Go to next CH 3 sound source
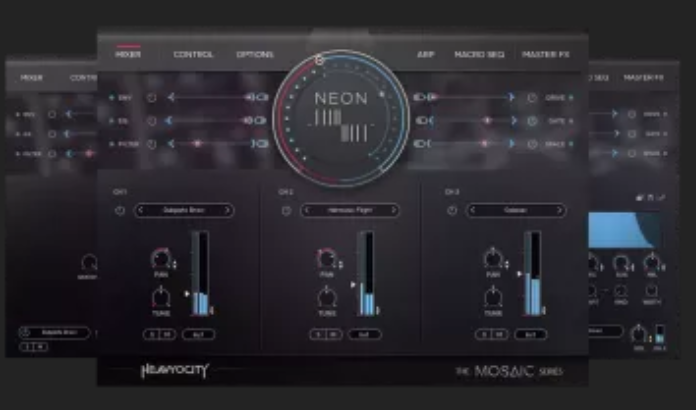This screenshot has height=410, width=696. 559,210
